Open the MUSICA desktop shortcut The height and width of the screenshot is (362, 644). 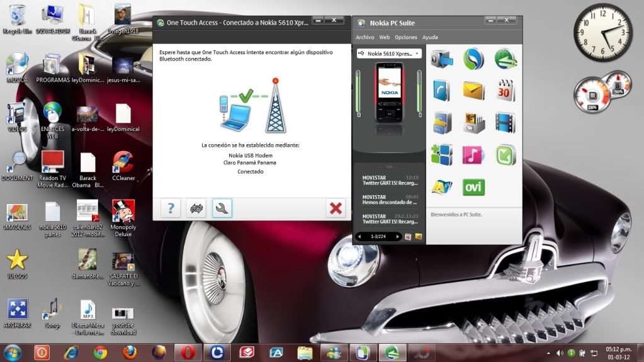[17, 68]
